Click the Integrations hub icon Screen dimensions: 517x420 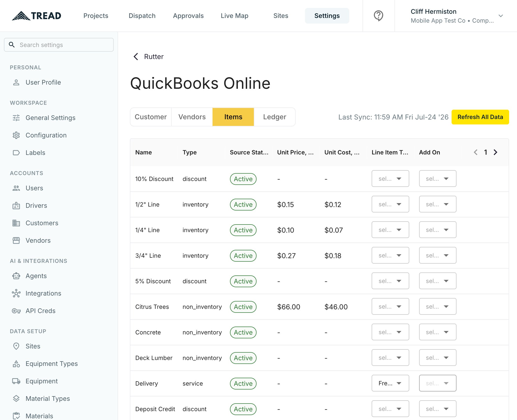tap(16, 293)
